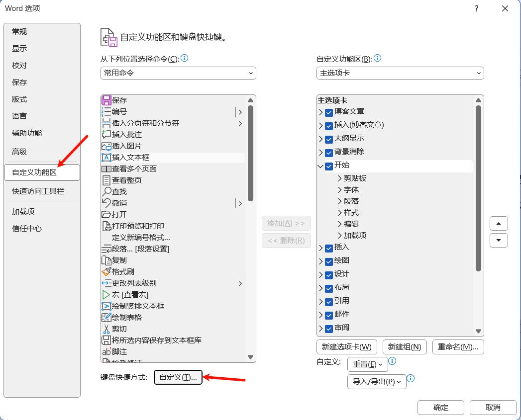Toggle the 背景消除 checkbox
Viewport: 521px width, 420px height.
click(329, 153)
